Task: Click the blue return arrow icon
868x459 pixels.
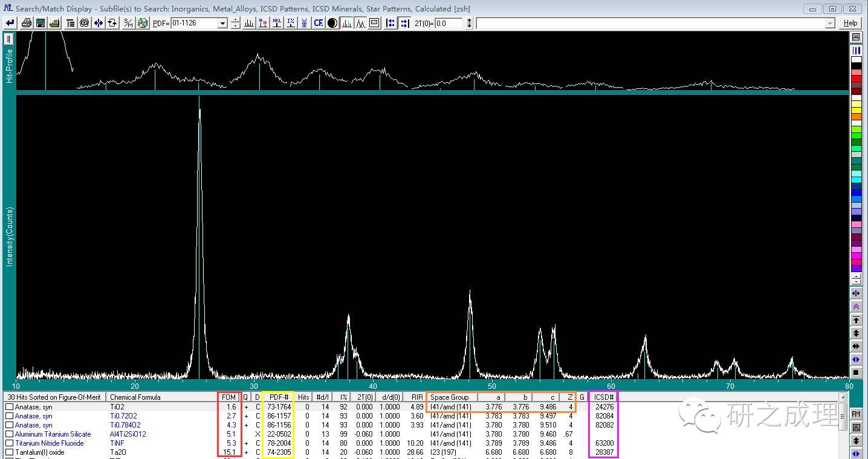Action: click(x=10, y=23)
